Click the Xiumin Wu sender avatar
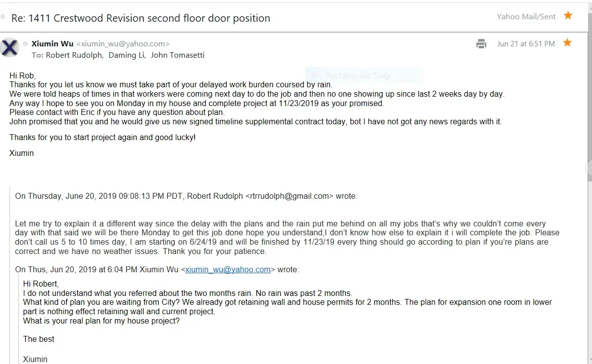Screen dimensions: 592x364 click(10, 48)
